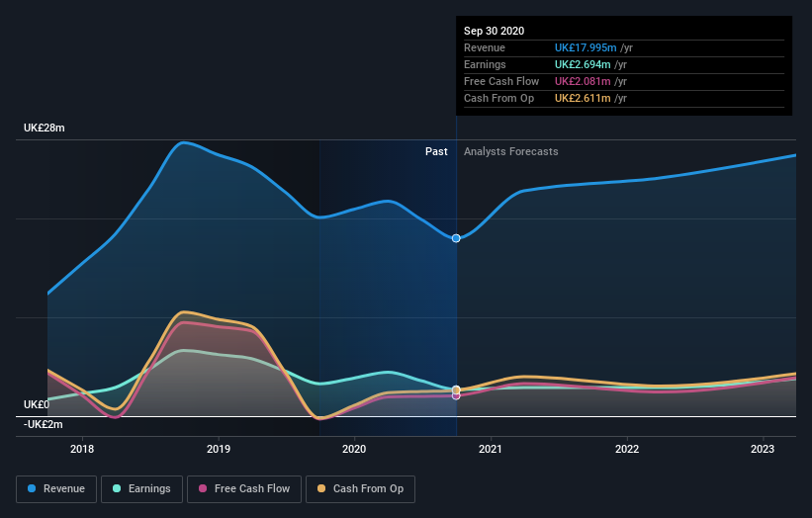Viewport: 812px width, 518px height.
Task: Click the 2023 x-axis label
Action: pyautogui.click(x=763, y=449)
